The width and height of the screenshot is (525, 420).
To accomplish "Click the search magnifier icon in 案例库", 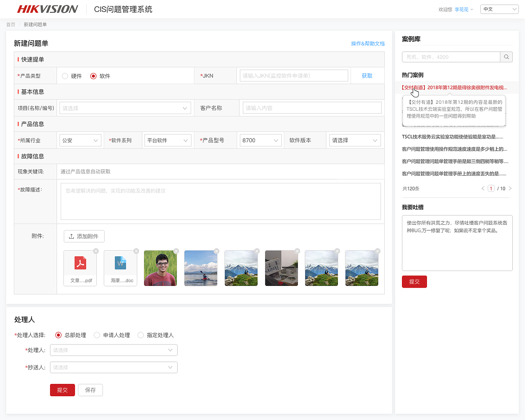I will [x=507, y=57].
